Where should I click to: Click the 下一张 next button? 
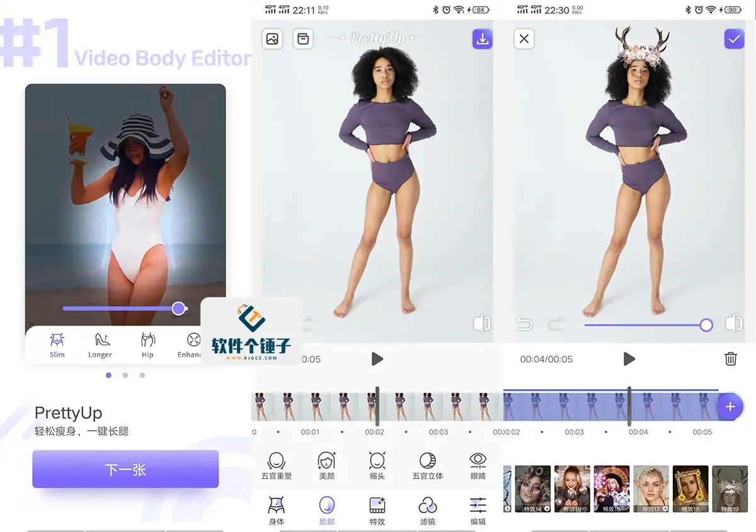click(x=125, y=469)
